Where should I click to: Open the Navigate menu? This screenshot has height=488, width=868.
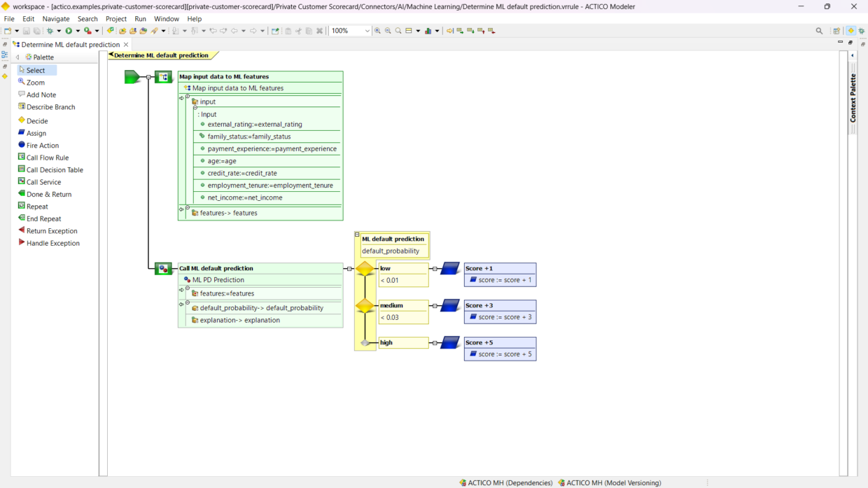56,19
